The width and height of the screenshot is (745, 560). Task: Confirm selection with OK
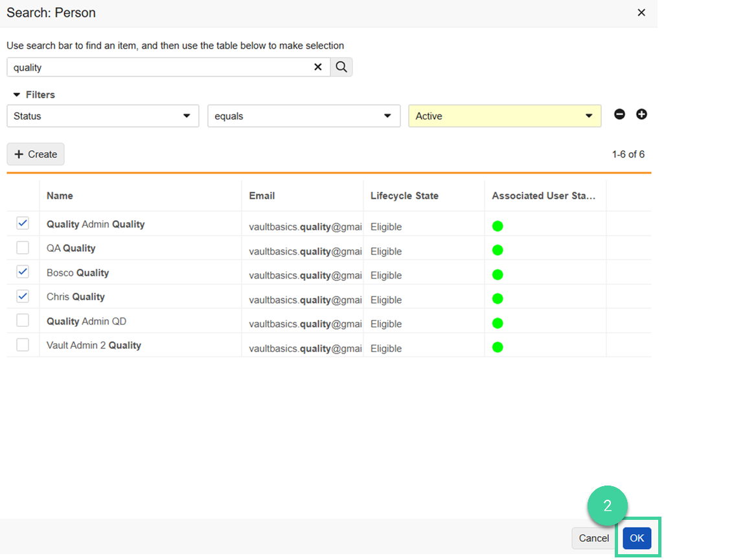coord(637,538)
